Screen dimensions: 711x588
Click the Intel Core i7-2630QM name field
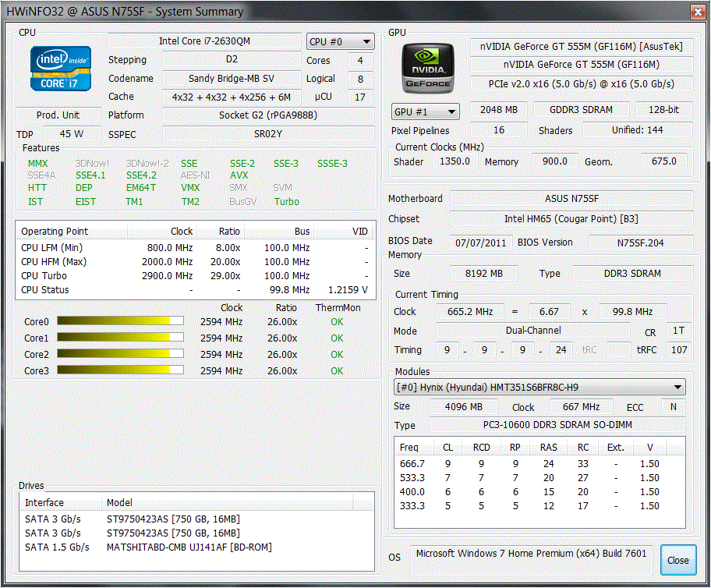click(x=204, y=41)
